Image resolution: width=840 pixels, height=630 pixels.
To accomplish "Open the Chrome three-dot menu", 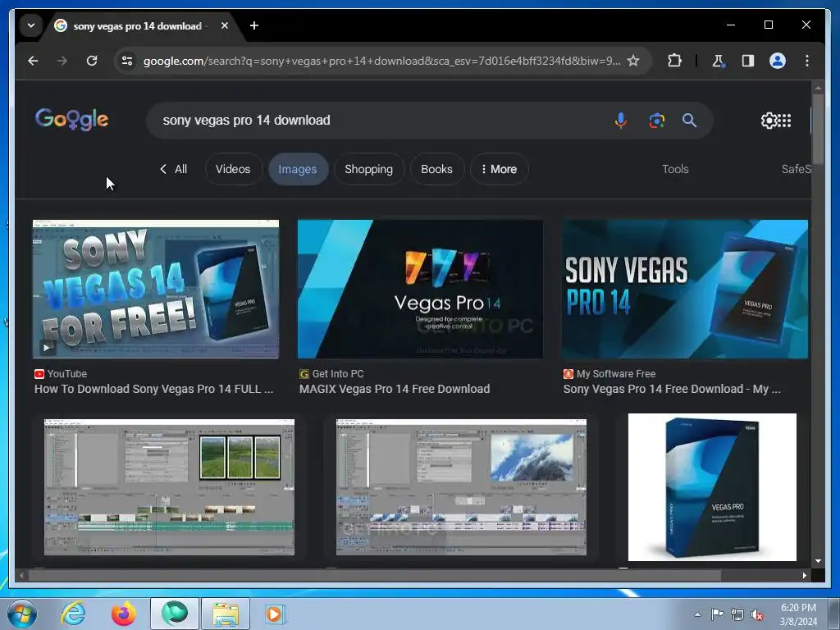I will [807, 61].
